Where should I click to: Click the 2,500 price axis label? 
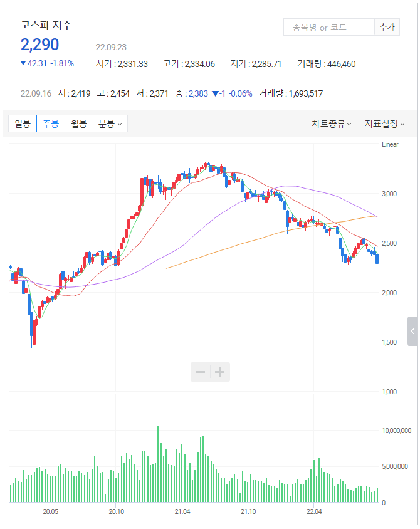[x=389, y=243]
